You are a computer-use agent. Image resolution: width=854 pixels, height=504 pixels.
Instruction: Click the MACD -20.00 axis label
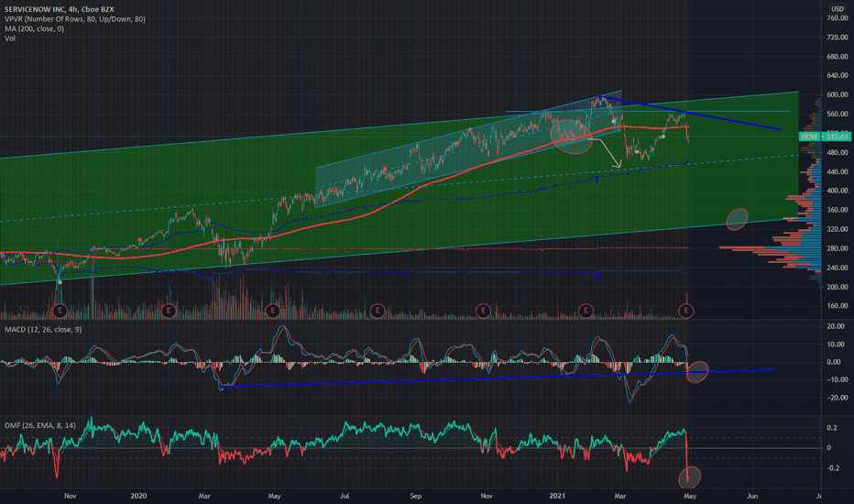tap(836, 398)
